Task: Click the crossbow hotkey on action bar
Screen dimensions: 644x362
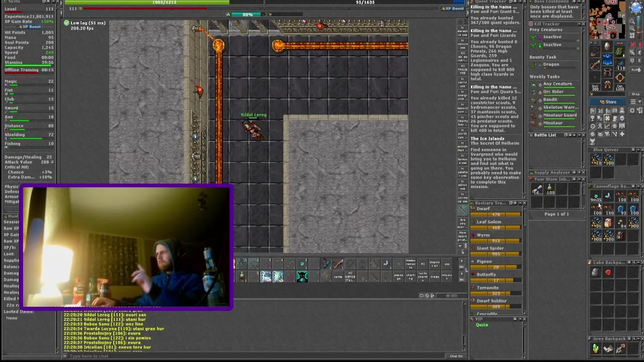Action: point(338,264)
